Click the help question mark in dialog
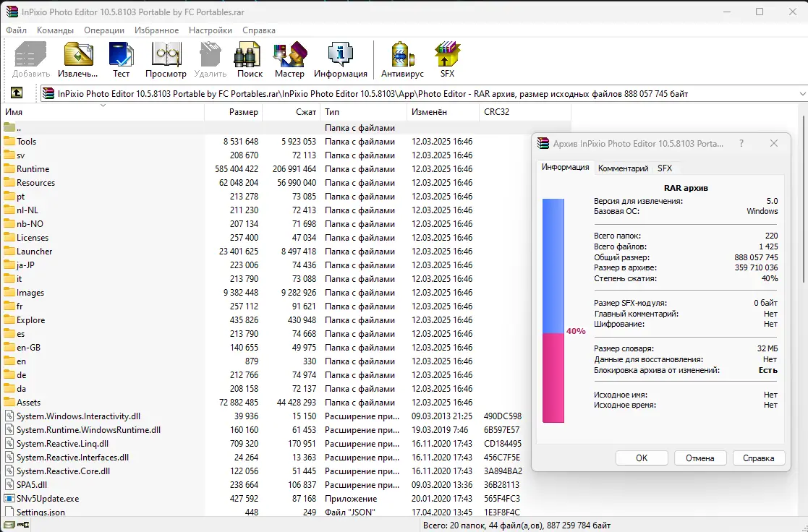This screenshot has height=532, width=808. point(741,143)
